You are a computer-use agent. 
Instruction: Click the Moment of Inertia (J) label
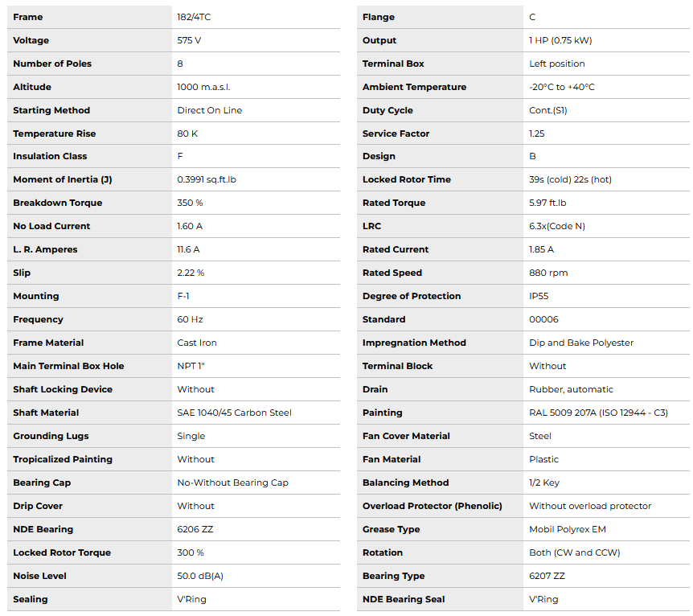60,179
